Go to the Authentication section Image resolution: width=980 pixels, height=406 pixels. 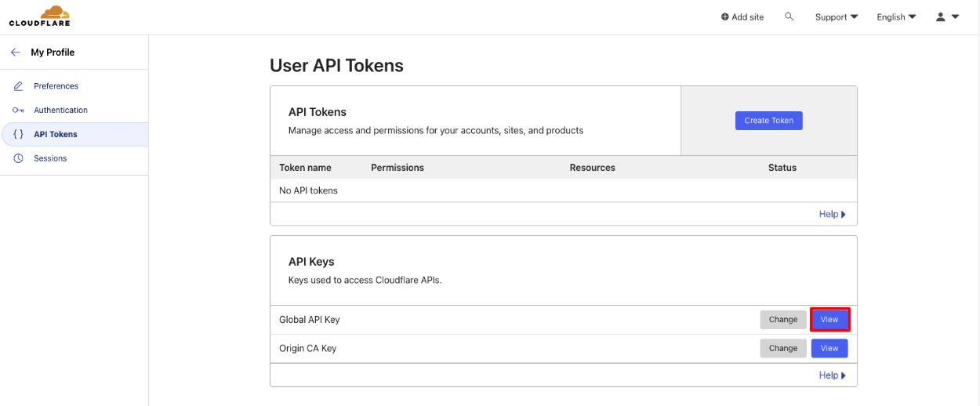pos(60,111)
